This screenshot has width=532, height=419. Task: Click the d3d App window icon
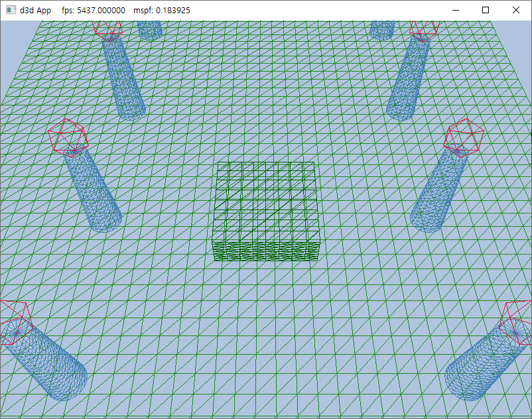pyautogui.click(x=11, y=10)
